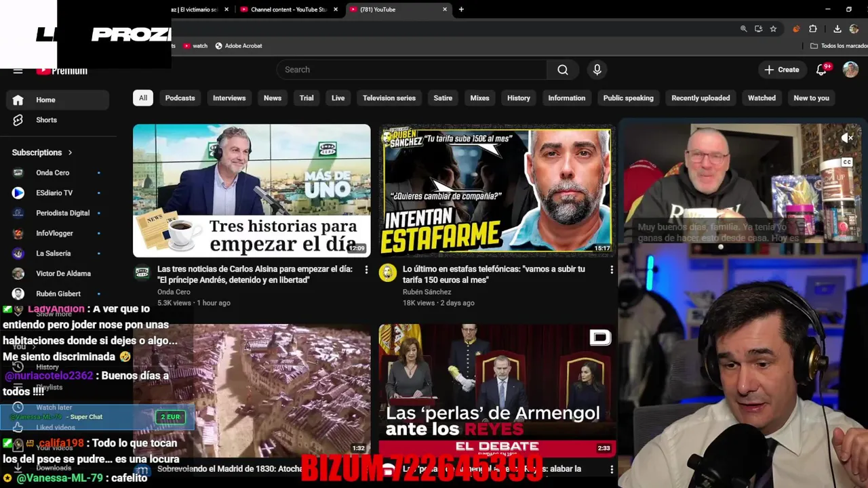
Task: Select the Recently uploaded chip
Action: (x=701, y=98)
